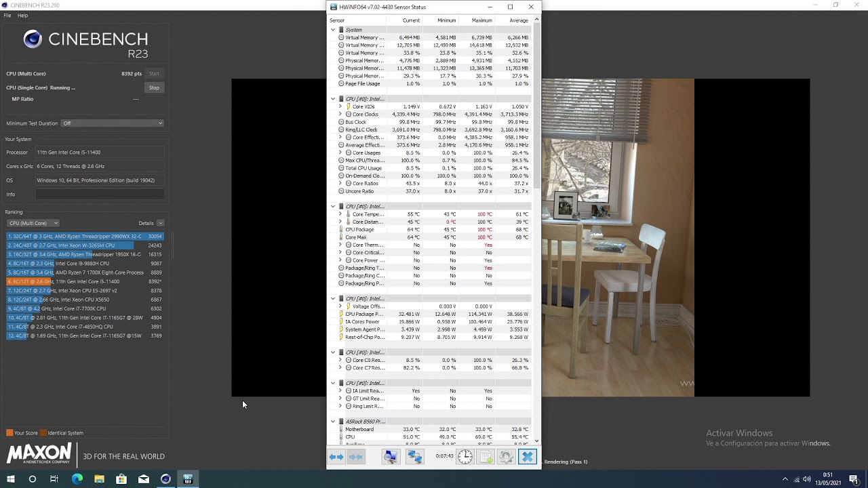The image size is (868, 488).
Task: Open the Minimum Test Duration dropdown
Action: pos(113,123)
